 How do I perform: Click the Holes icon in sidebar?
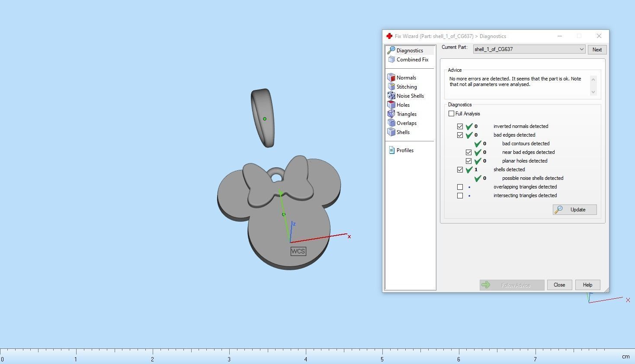click(x=391, y=105)
